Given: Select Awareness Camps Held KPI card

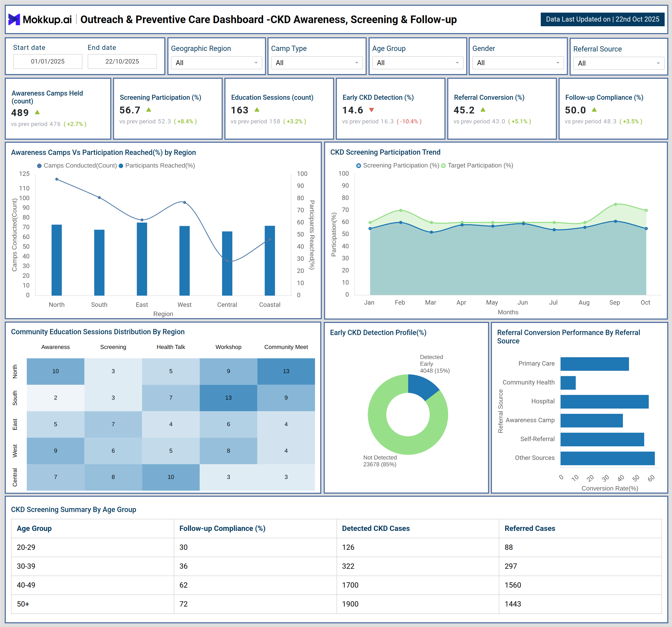Looking at the screenshot, I should pos(58,108).
